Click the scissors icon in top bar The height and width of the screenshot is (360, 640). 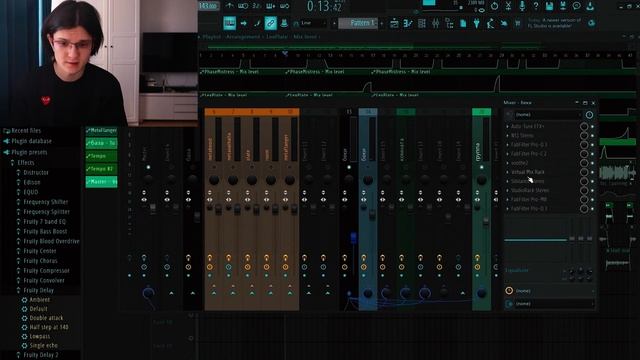coord(508,6)
